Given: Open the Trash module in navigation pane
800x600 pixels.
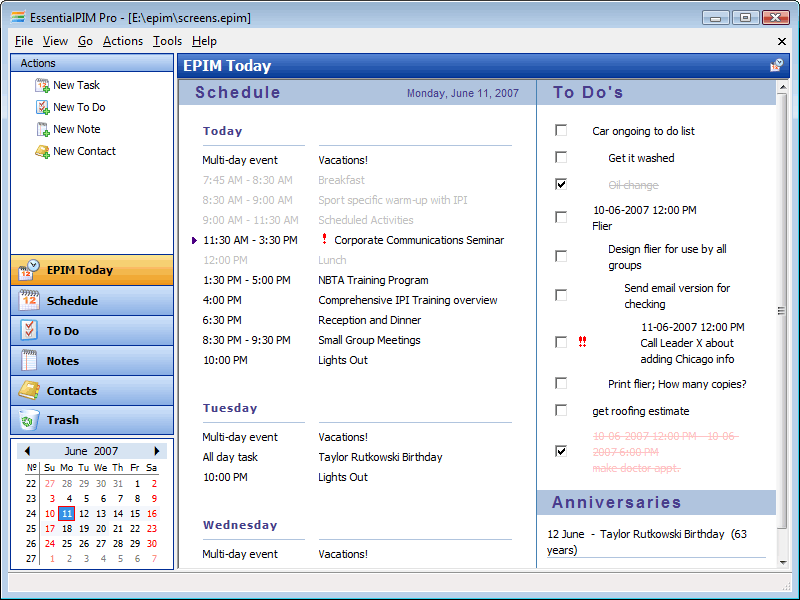Looking at the screenshot, I should [x=92, y=420].
